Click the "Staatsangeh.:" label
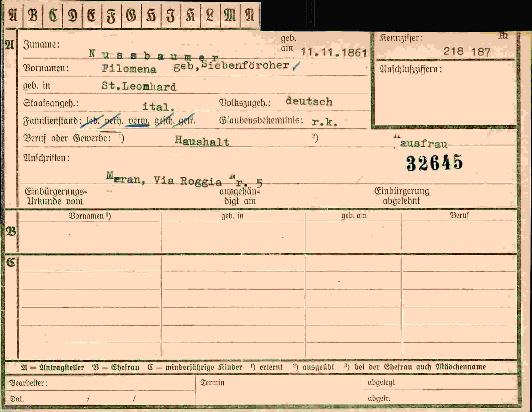 (51, 103)
